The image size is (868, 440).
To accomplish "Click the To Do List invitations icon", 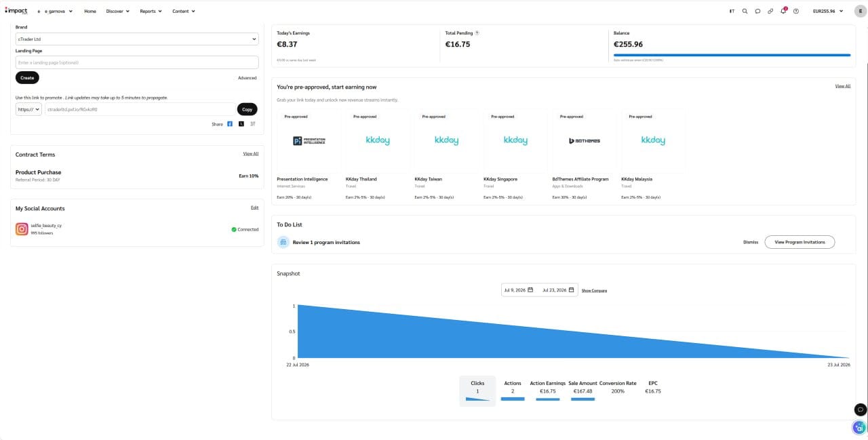I will point(283,242).
